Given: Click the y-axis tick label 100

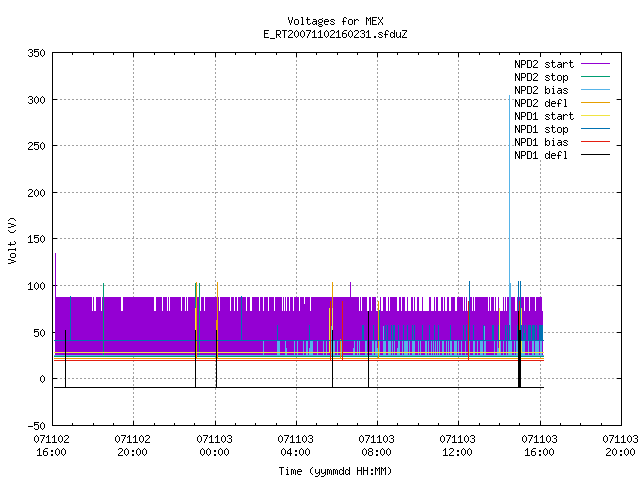Looking at the screenshot, I should [x=36, y=286].
